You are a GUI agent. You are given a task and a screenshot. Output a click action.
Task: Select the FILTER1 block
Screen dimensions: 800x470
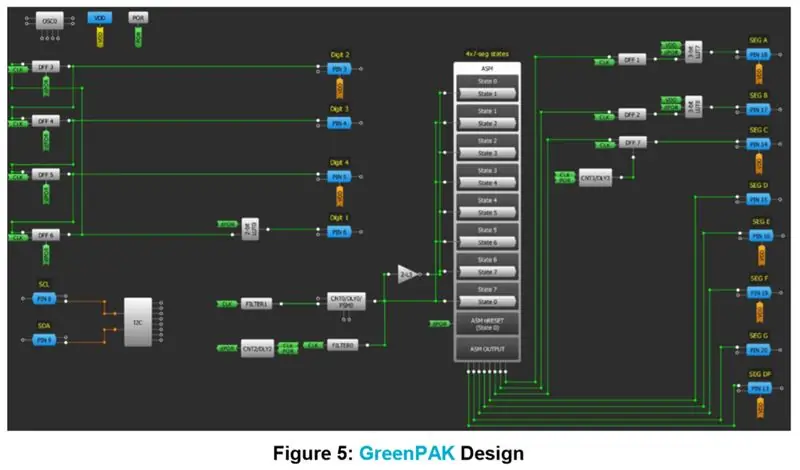[256, 304]
